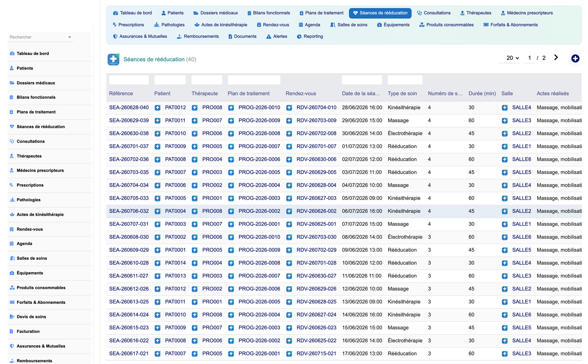Viewport: 588px width, 364px height.
Task: Select Remboursements in top menu
Action: 198,37
